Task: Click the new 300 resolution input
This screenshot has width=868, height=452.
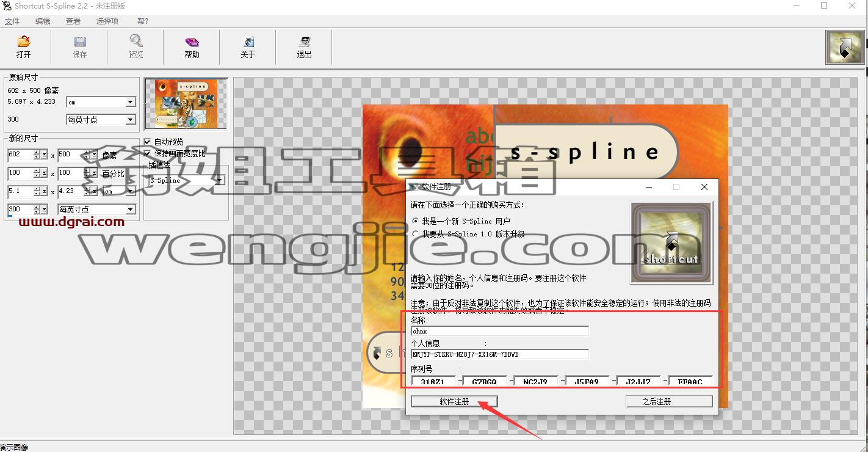Action: [21, 210]
